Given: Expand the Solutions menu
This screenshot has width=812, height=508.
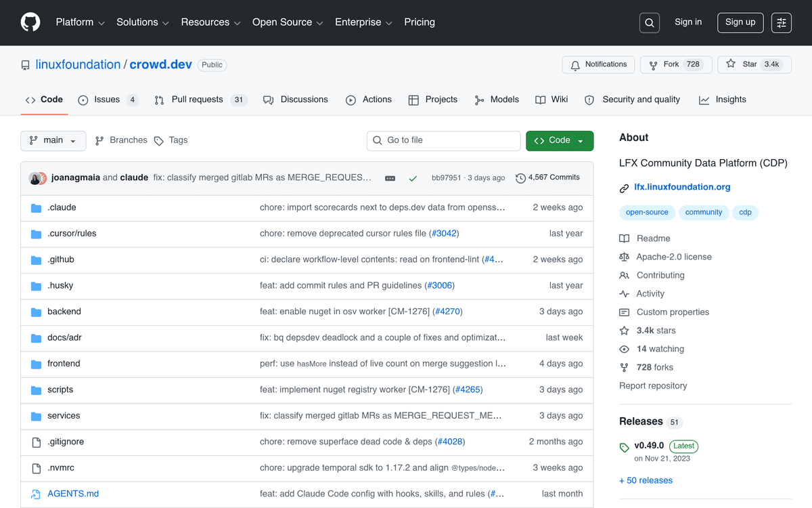Looking at the screenshot, I should (x=142, y=22).
